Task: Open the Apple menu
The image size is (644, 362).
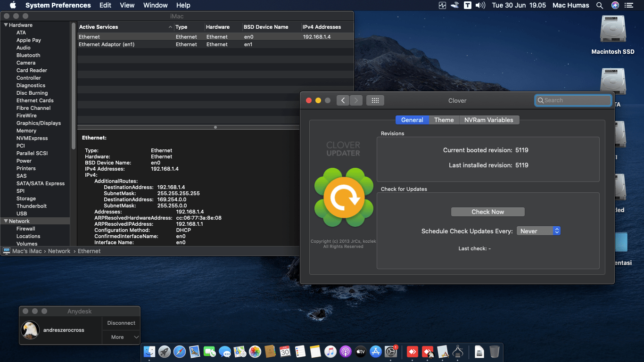Action: point(13,5)
